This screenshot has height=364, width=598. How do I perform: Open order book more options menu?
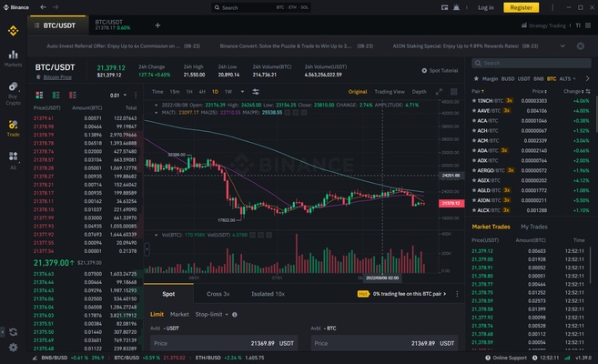[136, 95]
